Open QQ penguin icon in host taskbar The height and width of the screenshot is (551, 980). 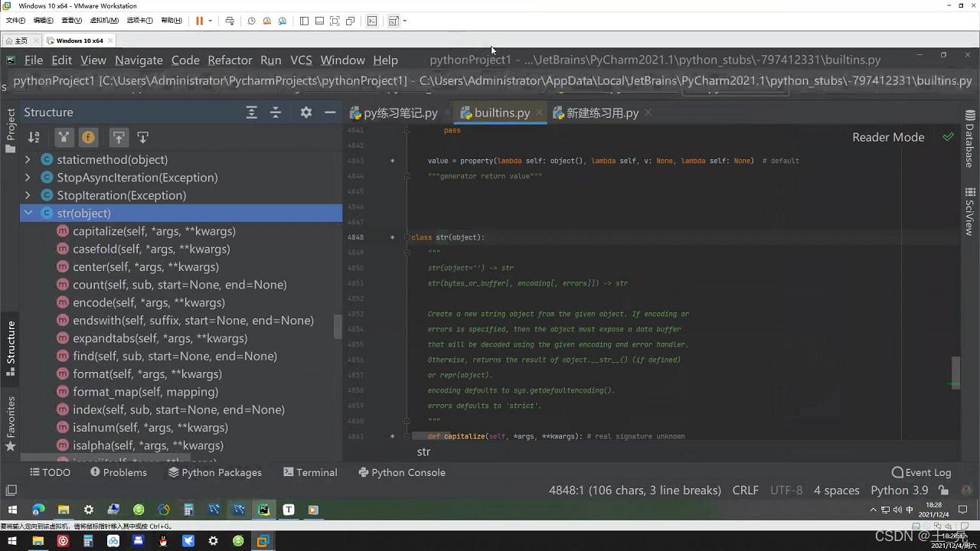pos(163,541)
